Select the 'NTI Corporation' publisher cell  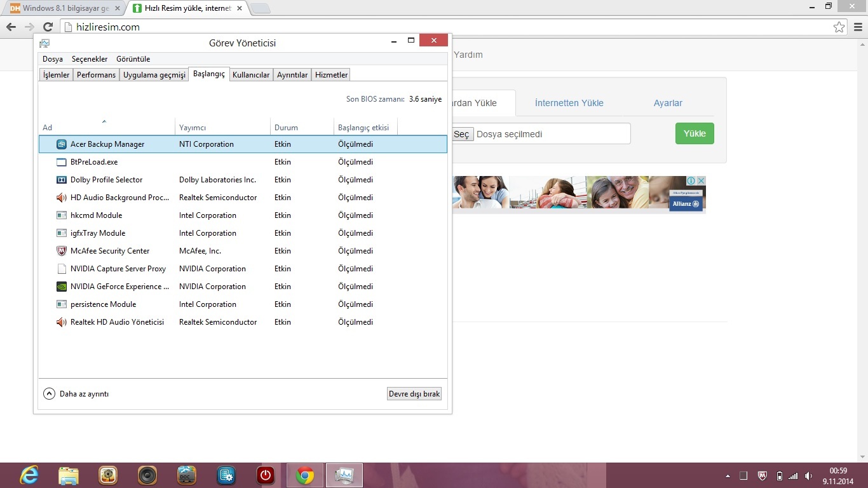207,144
